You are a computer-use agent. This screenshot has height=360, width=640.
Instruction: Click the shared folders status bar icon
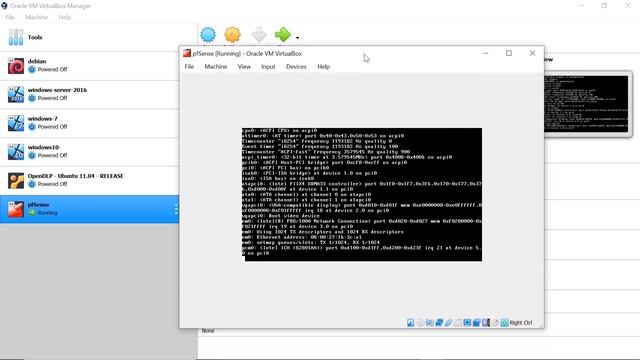point(458,323)
